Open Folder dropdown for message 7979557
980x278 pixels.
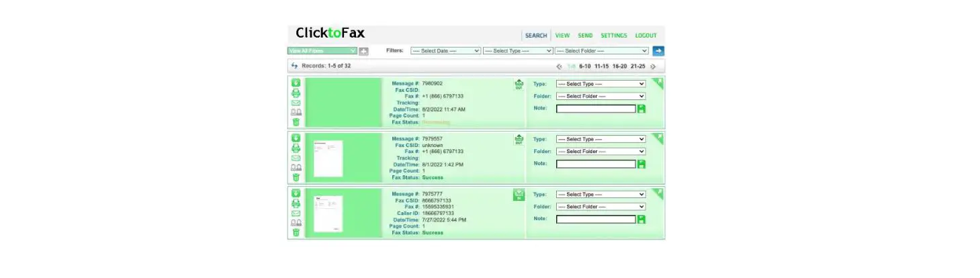coord(600,151)
